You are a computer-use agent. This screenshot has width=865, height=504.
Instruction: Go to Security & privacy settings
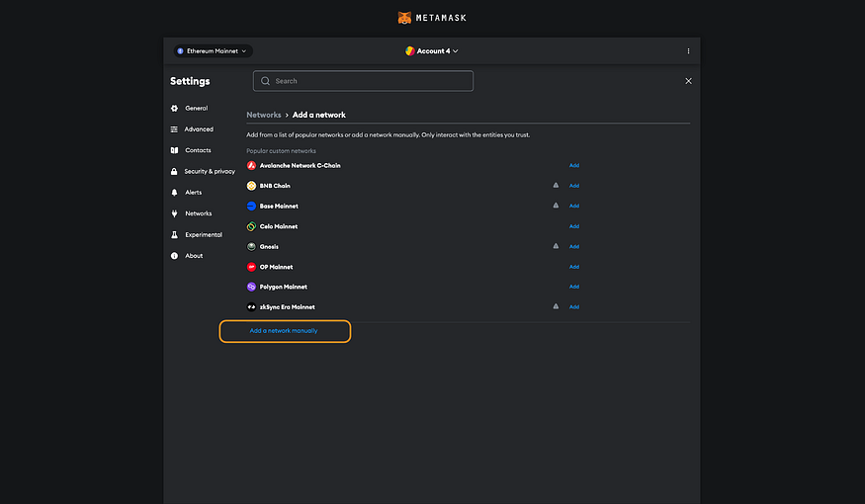pyautogui.click(x=209, y=172)
